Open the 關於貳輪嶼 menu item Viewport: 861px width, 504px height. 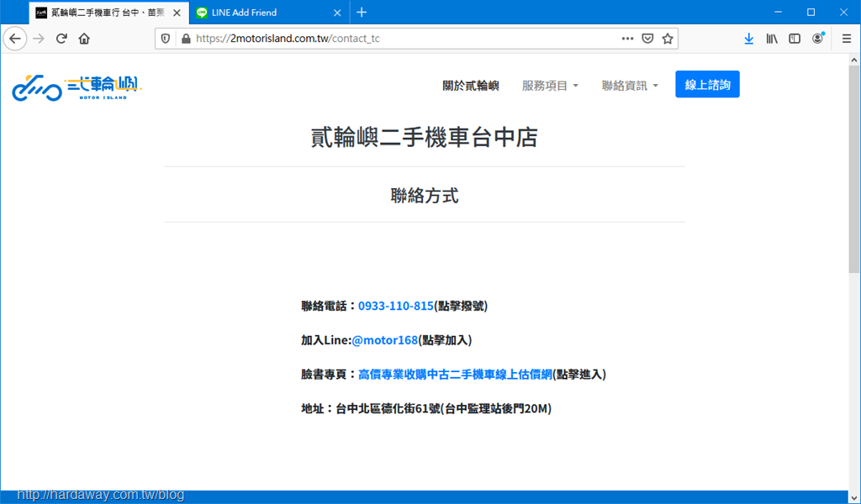pos(471,86)
